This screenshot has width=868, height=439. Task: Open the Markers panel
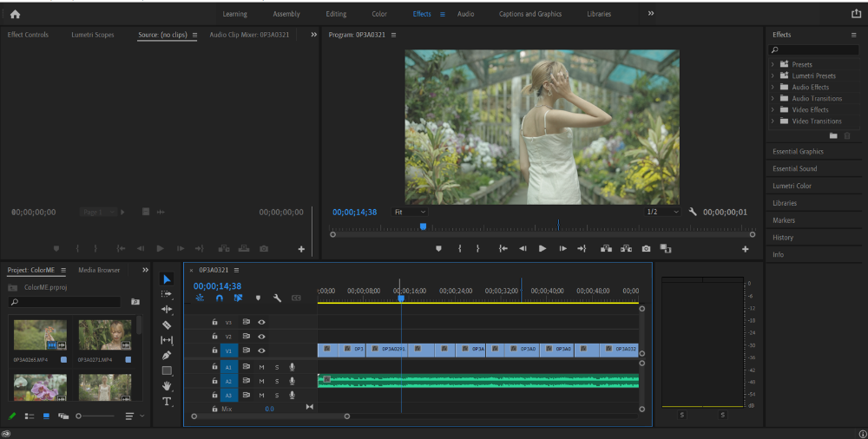[x=783, y=220]
